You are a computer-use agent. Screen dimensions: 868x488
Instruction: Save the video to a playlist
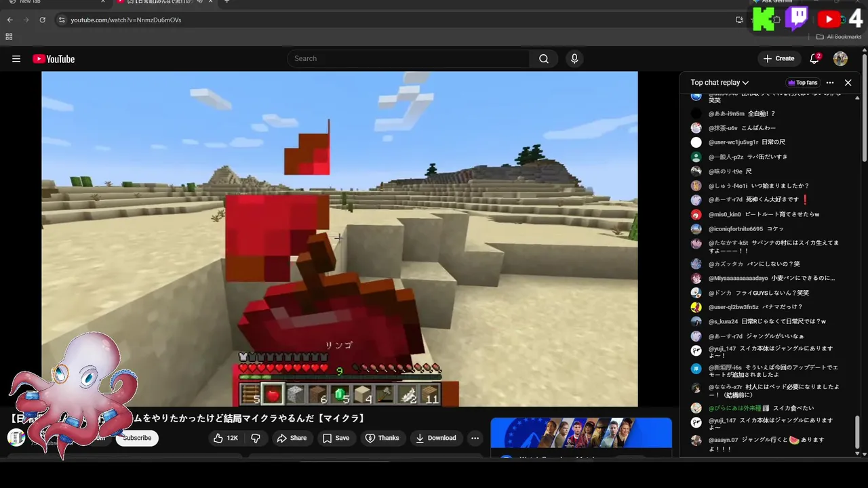(336, 438)
